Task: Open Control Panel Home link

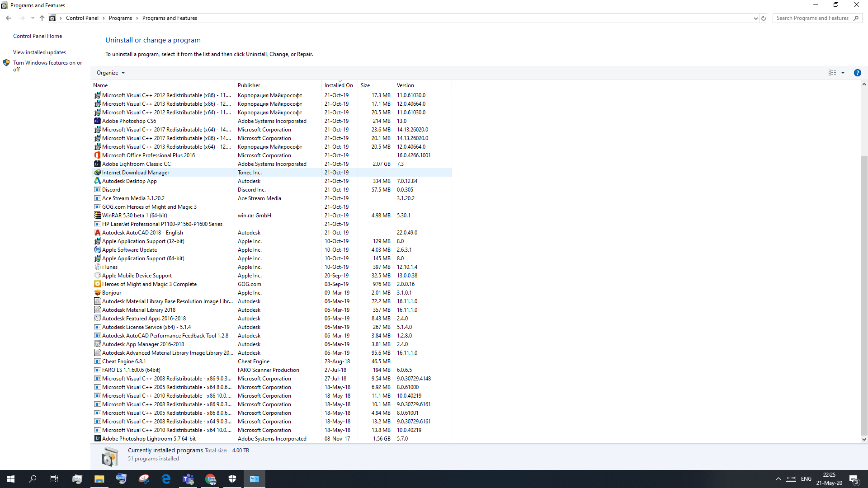Action: (x=38, y=36)
